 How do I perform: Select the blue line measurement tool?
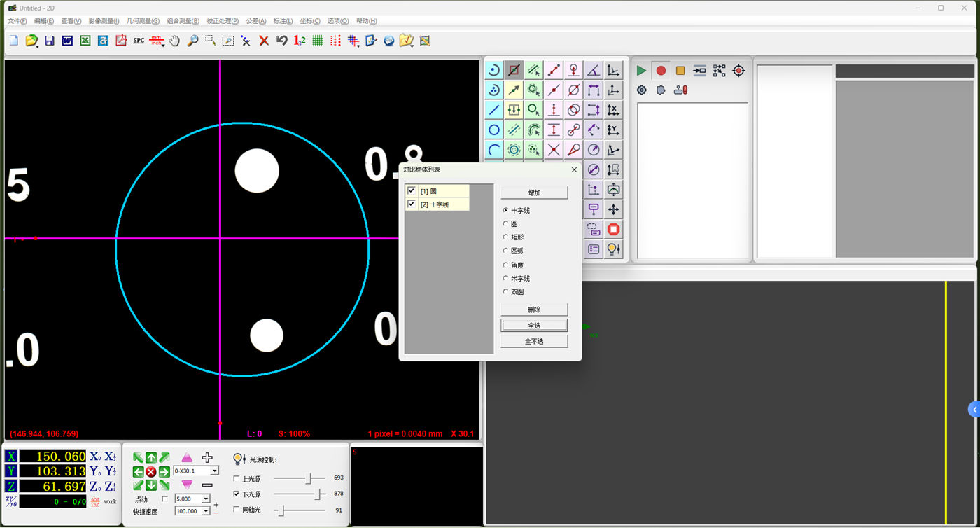pos(494,110)
